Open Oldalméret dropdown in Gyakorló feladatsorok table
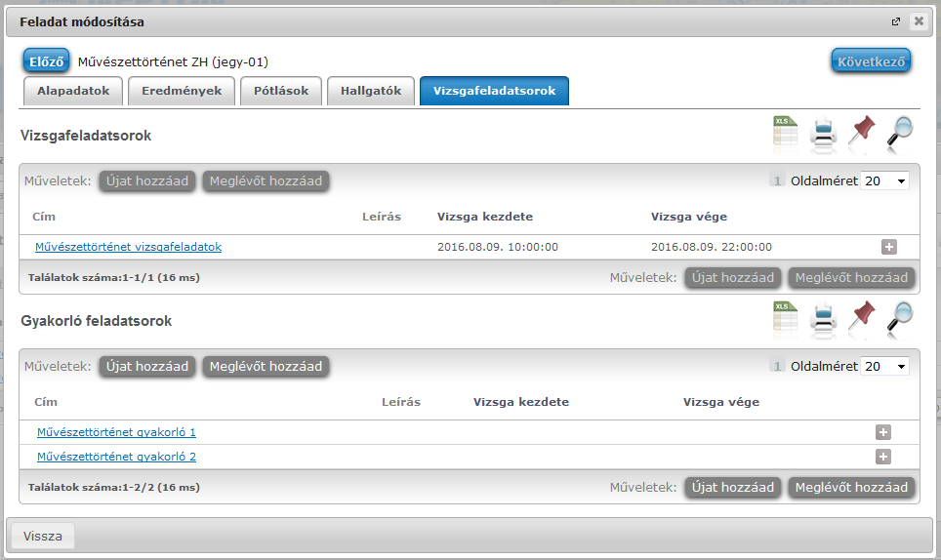Image resolution: width=941 pixels, height=560 pixels. pyautogui.click(x=884, y=366)
